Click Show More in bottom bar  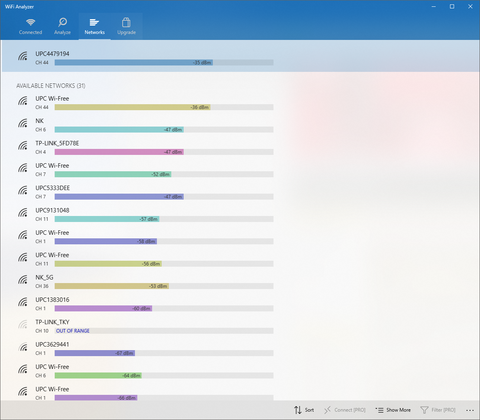coord(393,410)
